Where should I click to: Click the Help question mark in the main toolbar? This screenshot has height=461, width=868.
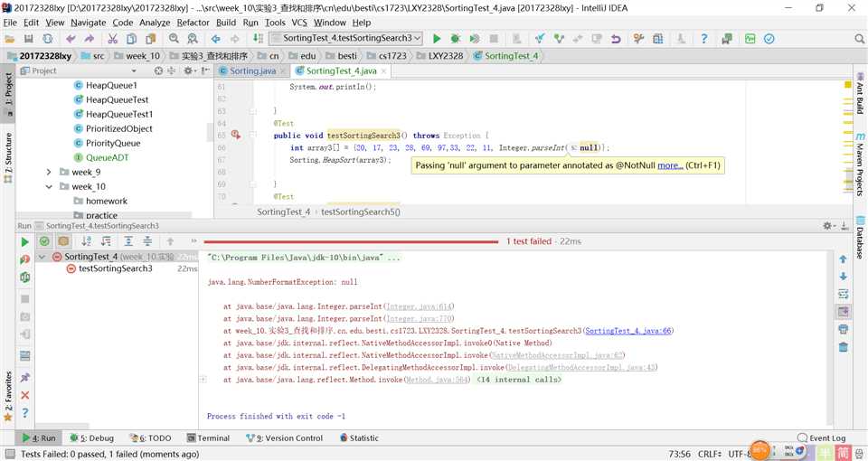[703, 38]
